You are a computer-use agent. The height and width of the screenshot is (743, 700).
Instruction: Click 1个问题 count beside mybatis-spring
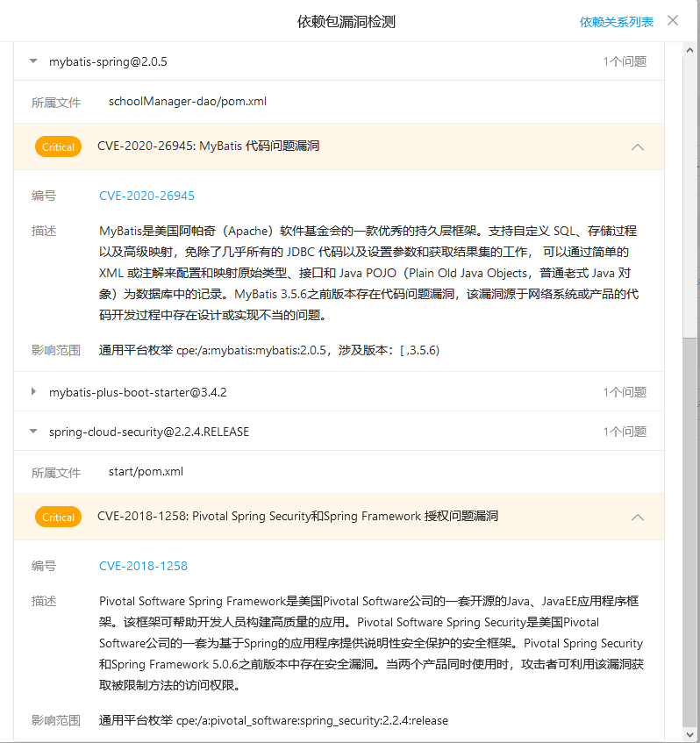pyautogui.click(x=625, y=61)
